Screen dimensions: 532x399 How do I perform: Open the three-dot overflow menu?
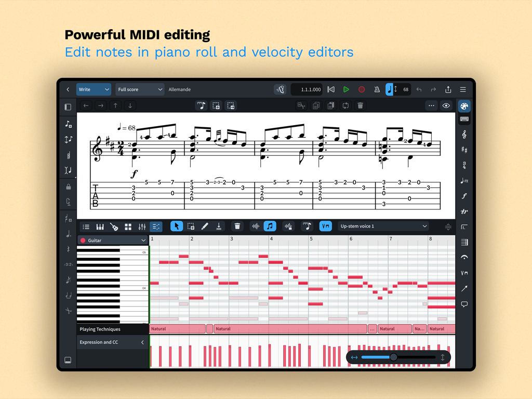tap(431, 105)
